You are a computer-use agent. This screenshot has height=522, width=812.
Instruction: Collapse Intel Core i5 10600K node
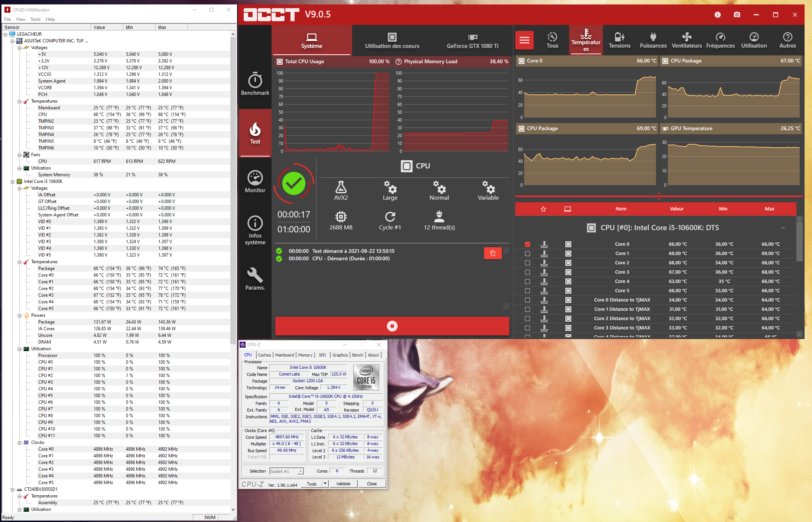coord(13,181)
